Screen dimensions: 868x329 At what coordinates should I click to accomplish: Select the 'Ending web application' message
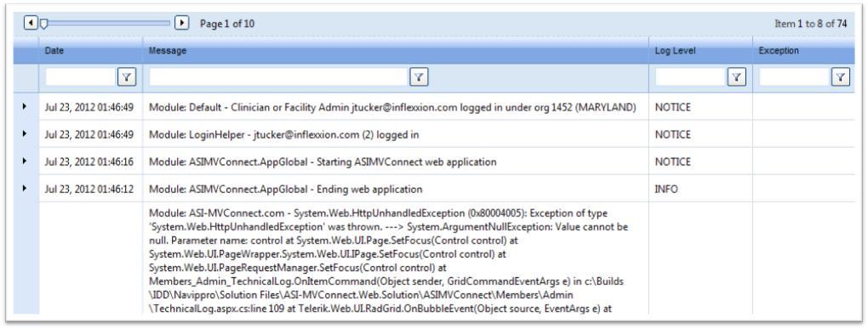pos(286,189)
